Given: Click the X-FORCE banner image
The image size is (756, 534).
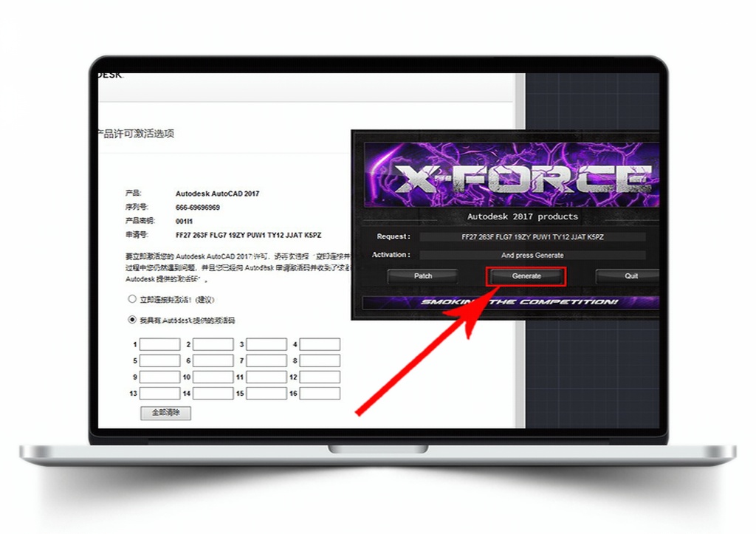Looking at the screenshot, I should tap(512, 174).
